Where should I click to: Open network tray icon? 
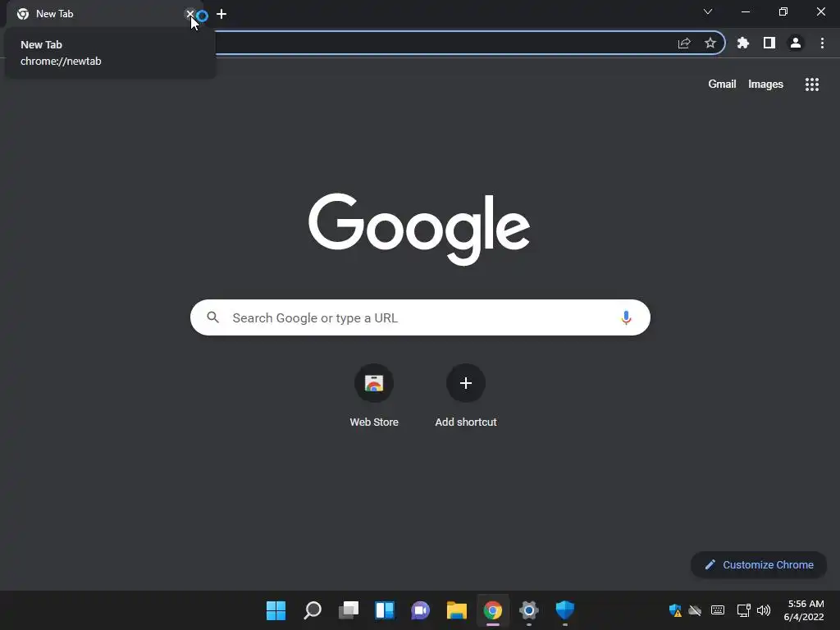tap(743, 610)
